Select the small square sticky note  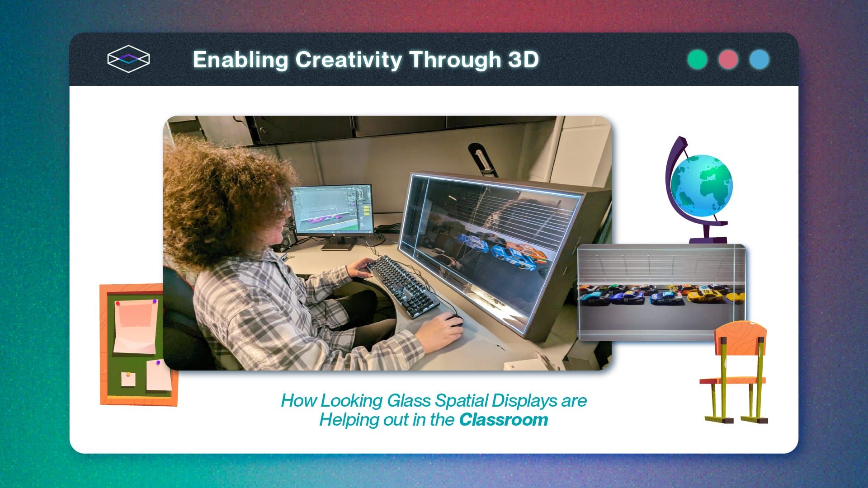click(x=129, y=381)
